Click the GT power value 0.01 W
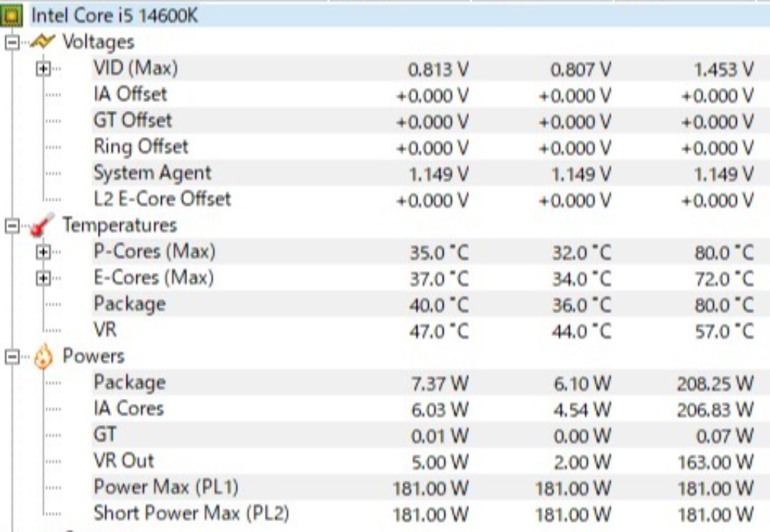The height and width of the screenshot is (532, 770). (440, 437)
